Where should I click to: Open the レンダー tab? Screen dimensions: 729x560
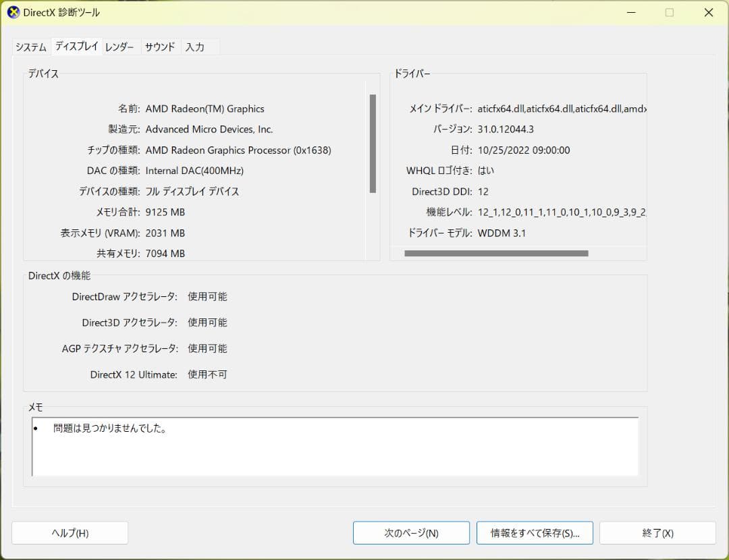coord(119,47)
